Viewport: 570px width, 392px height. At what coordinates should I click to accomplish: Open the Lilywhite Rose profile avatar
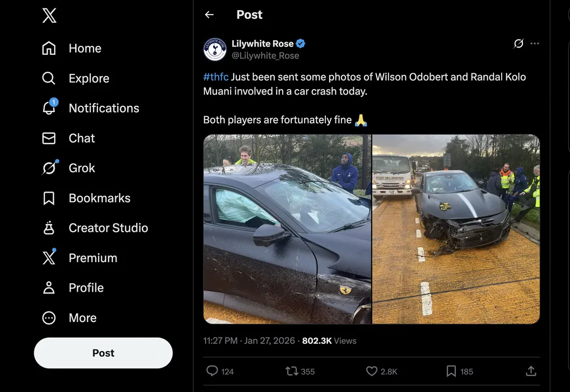pos(215,49)
